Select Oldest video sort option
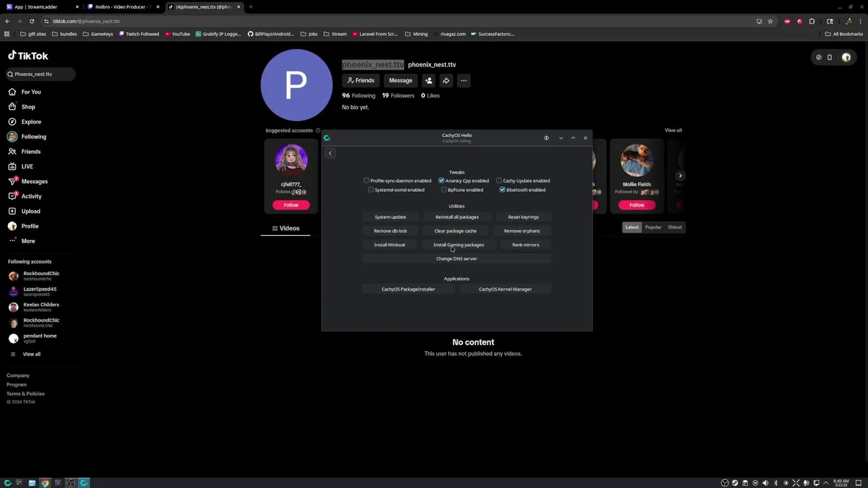 pyautogui.click(x=675, y=227)
